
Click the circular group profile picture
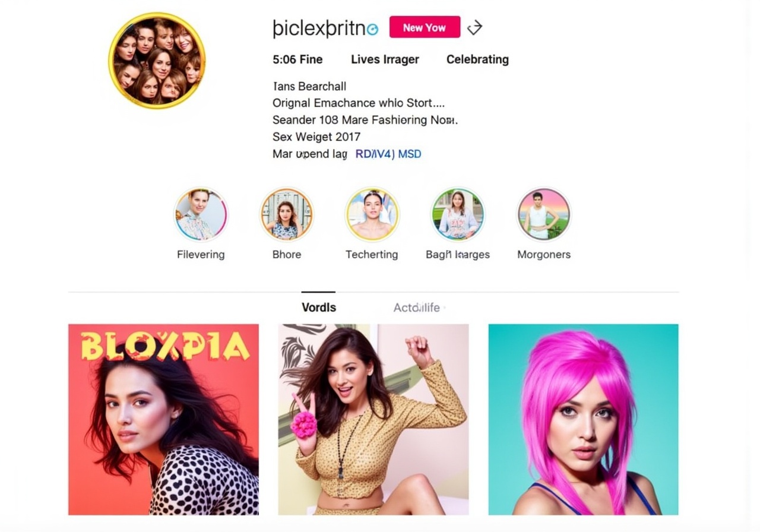coord(157,61)
